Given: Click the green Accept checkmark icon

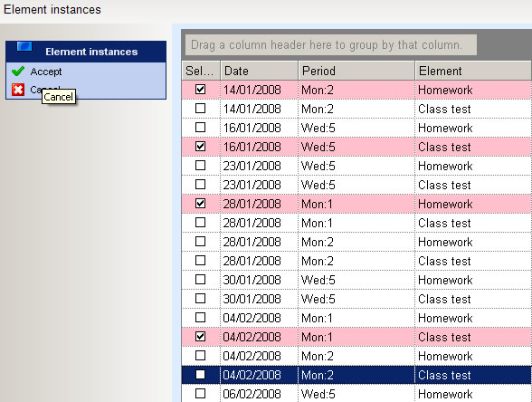Looking at the screenshot, I should (18, 72).
